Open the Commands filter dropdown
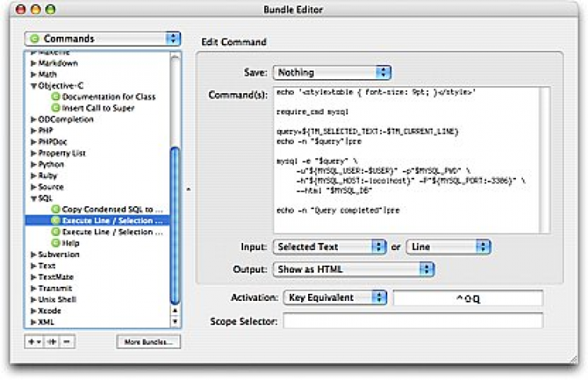588x380 pixels. (x=102, y=38)
